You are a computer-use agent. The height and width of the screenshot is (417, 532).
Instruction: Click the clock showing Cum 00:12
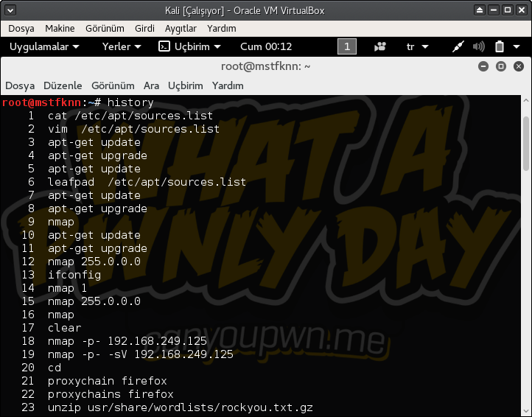tap(266, 46)
